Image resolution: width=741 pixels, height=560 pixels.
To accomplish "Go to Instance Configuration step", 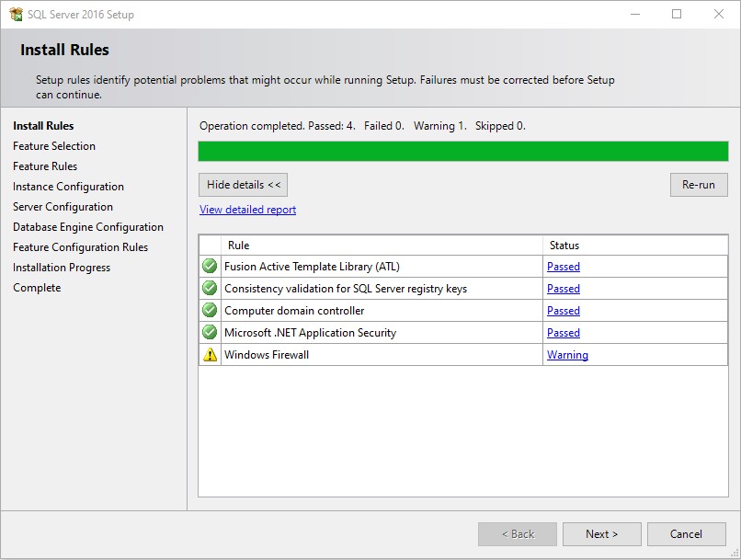I will pyautogui.click(x=68, y=187).
